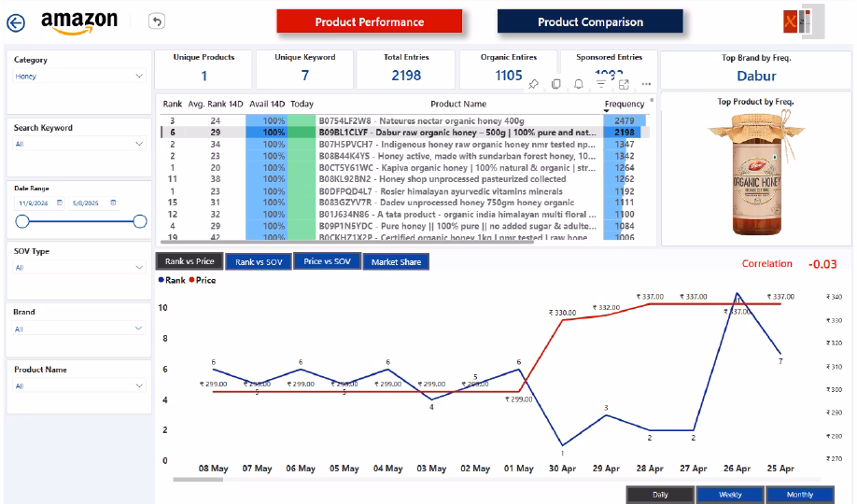Toggle Price series in chart legend

(x=203, y=280)
